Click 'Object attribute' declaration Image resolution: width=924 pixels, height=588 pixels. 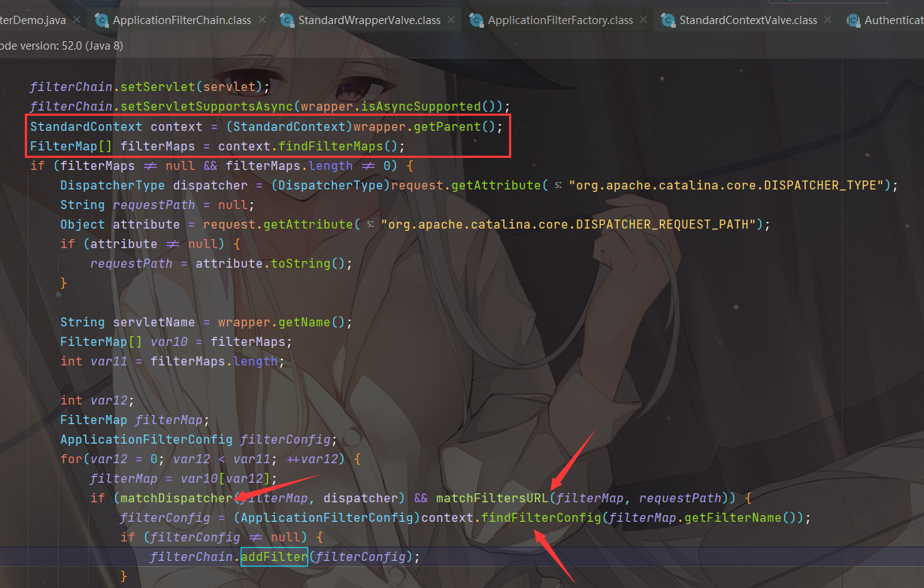[120, 224]
